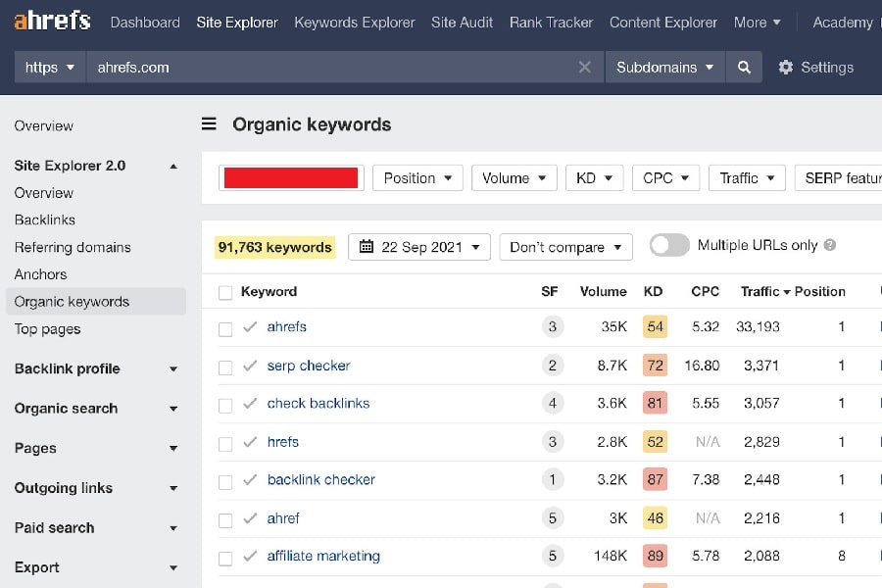Open Site Audit in the top navigation
The height and width of the screenshot is (588, 882).
pyautogui.click(x=462, y=23)
